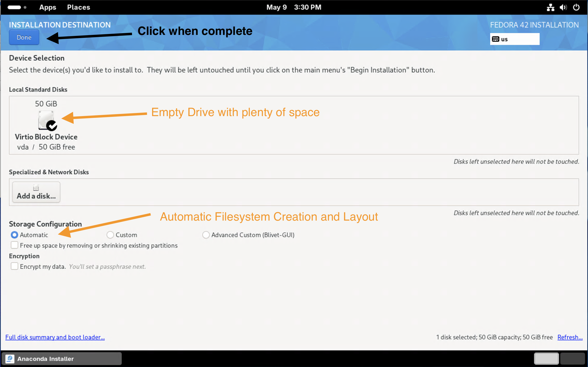Click the volume speaker icon
This screenshot has height=367, width=588.
[x=563, y=7]
